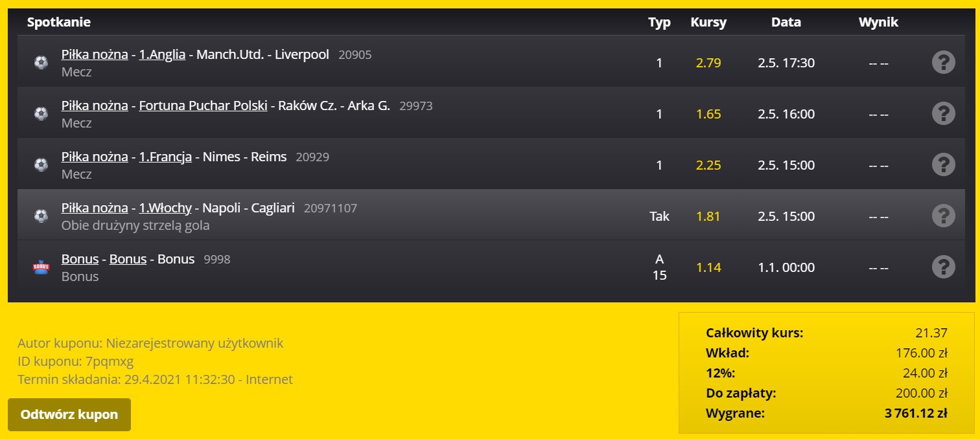Open the help icon on the Bonus row
The height and width of the screenshot is (439, 980).
(943, 267)
